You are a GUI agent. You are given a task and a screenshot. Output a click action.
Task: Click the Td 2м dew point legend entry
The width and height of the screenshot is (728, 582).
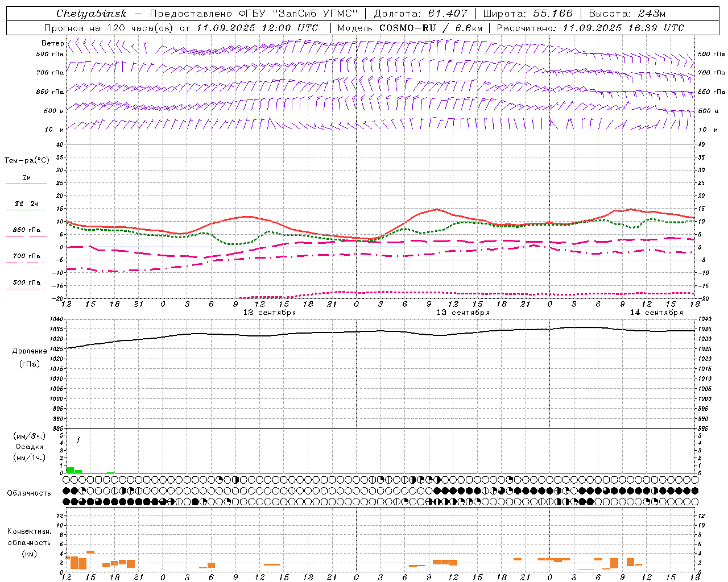tap(27, 203)
